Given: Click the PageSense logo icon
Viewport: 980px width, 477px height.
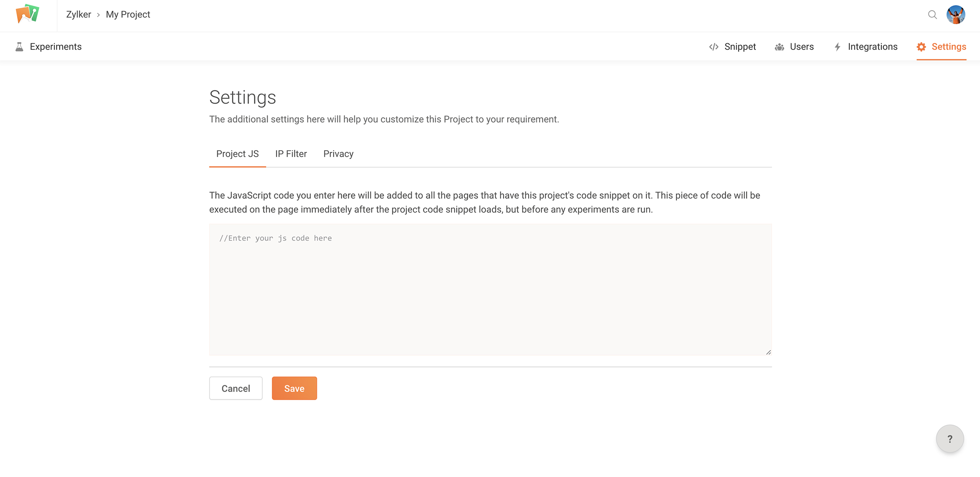Looking at the screenshot, I should click(x=27, y=14).
